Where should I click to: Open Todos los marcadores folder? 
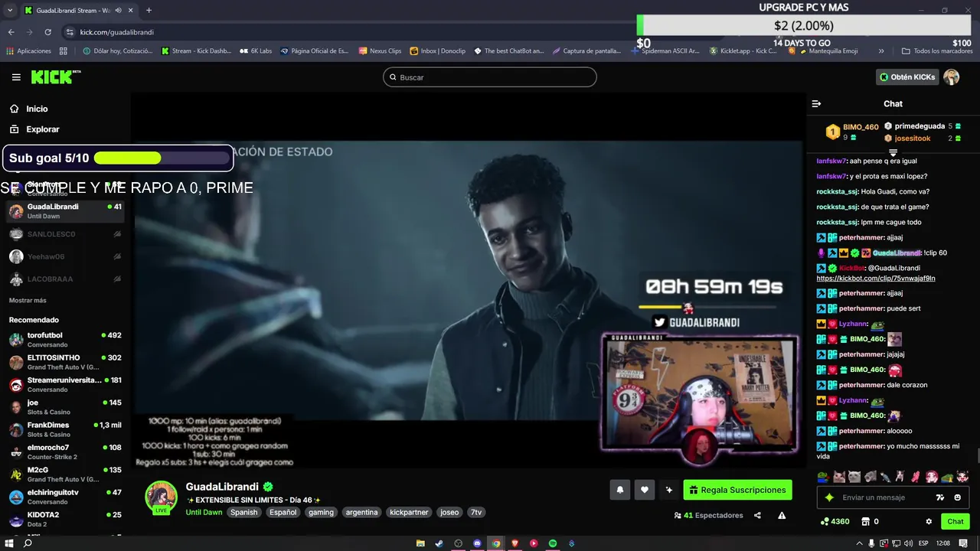pyautogui.click(x=937, y=51)
